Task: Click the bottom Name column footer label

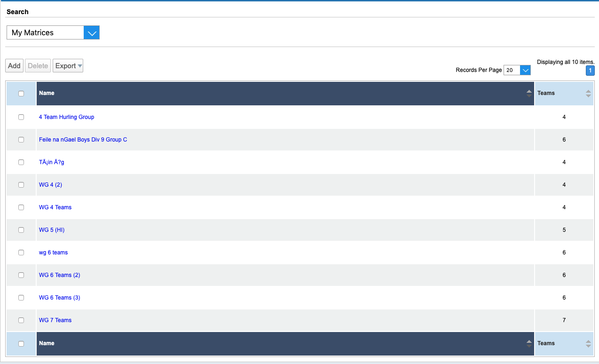Action: (x=47, y=343)
